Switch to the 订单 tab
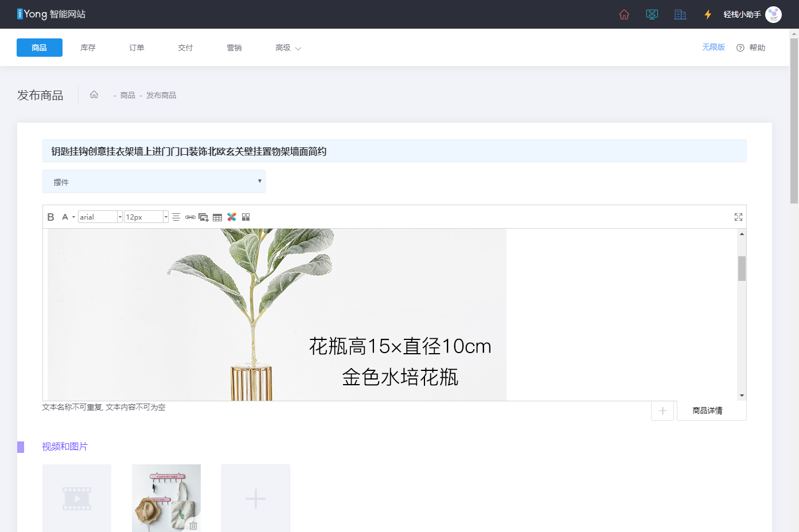 (x=137, y=48)
